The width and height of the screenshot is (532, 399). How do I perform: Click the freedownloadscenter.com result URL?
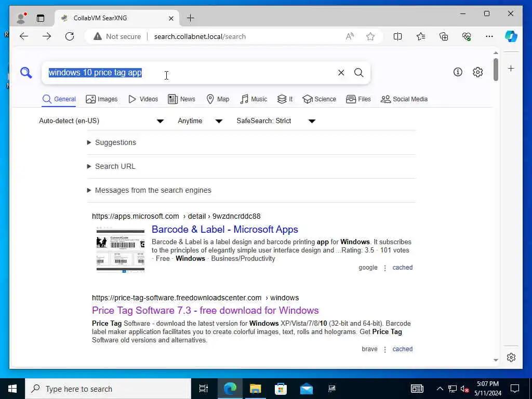point(195,298)
